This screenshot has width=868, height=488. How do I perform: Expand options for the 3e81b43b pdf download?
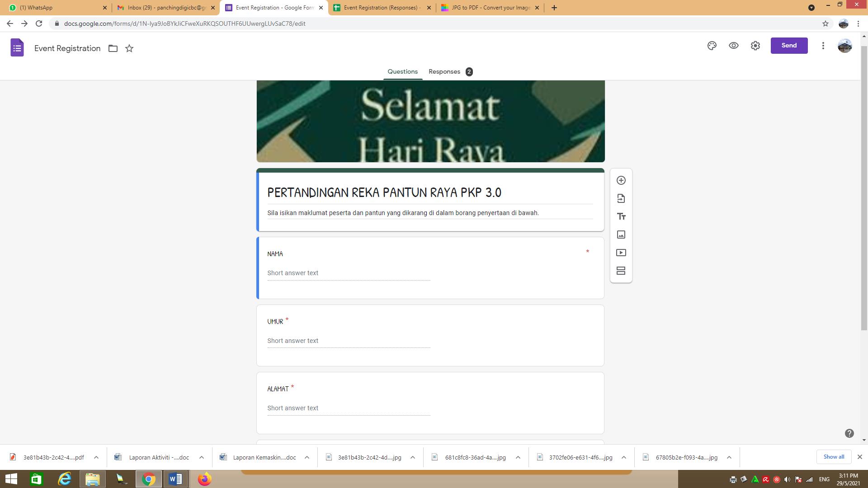96,457
